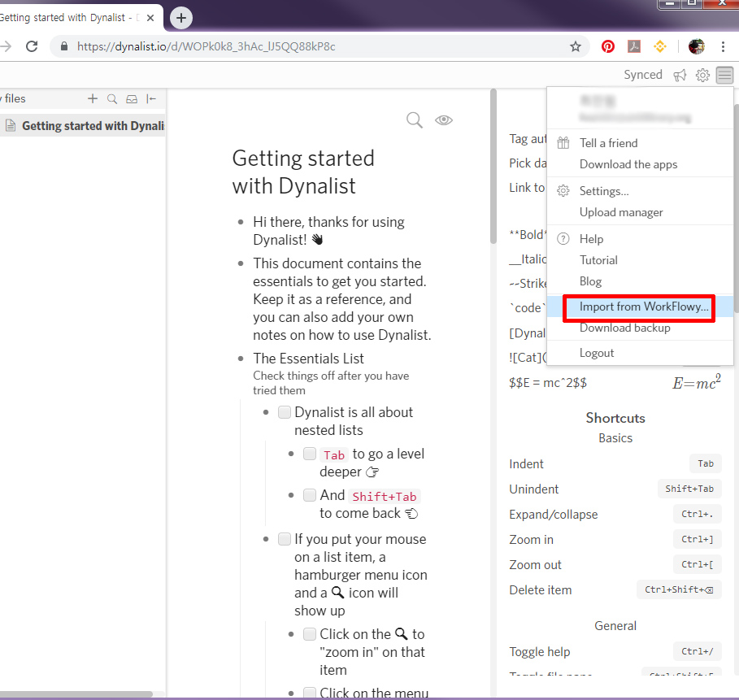Image resolution: width=739 pixels, height=700 pixels.
Task: Click the Synced status text
Action: (x=643, y=75)
